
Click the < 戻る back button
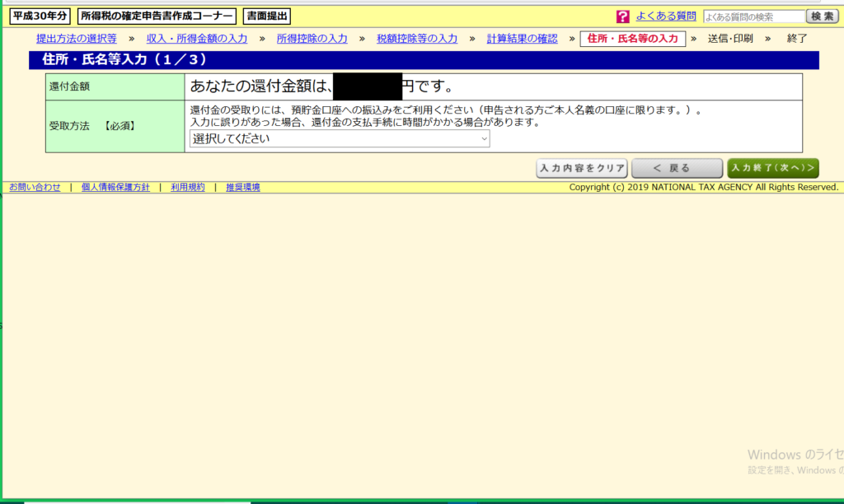point(678,168)
